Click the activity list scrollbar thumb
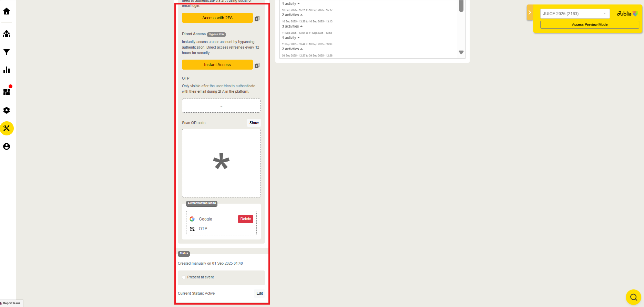Screen dimensions: 644x307 click(x=461, y=6)
